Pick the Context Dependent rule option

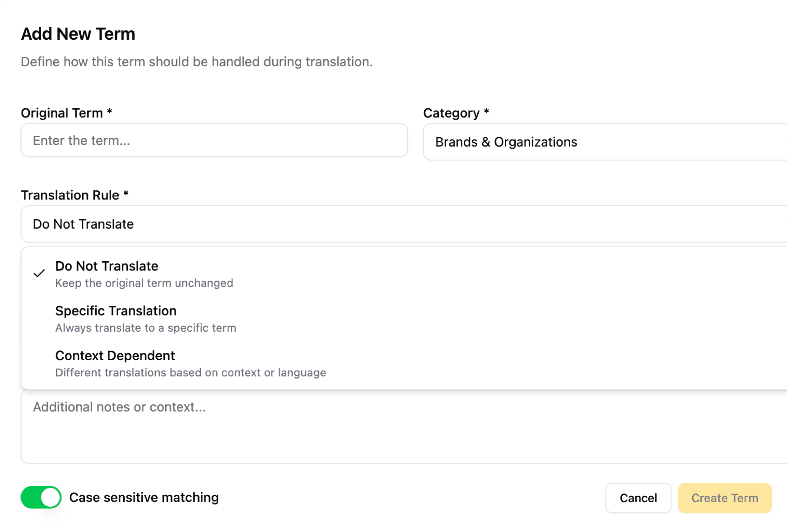click(x=115, y=356)
